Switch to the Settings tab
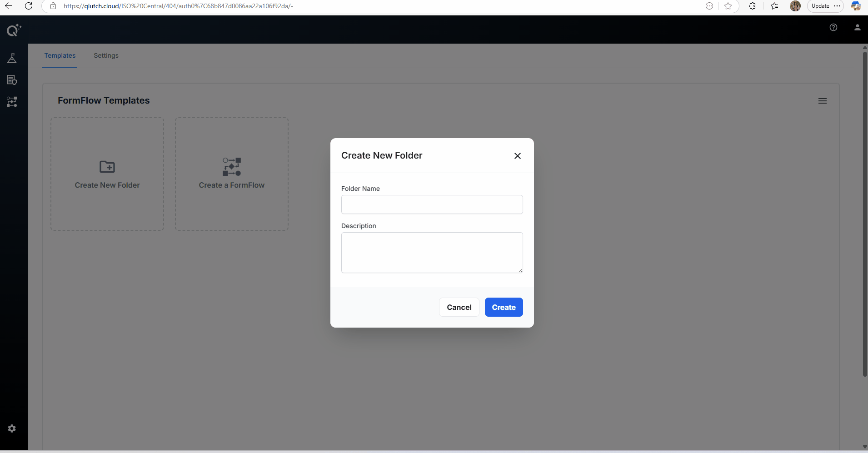868x453 pixels. tap(106, 55)
